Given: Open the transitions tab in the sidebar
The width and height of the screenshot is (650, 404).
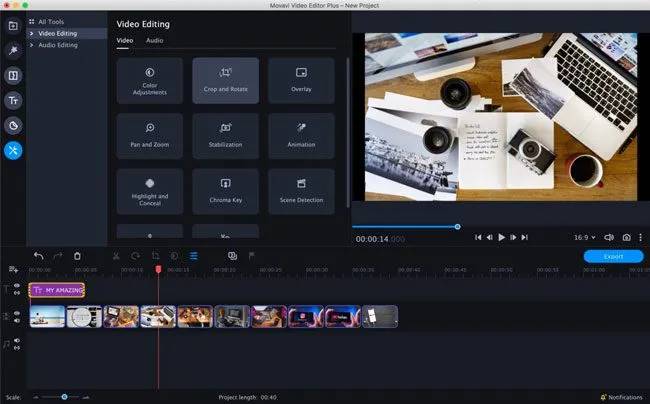Looking at the screenshot, I should tap(13, 75).
